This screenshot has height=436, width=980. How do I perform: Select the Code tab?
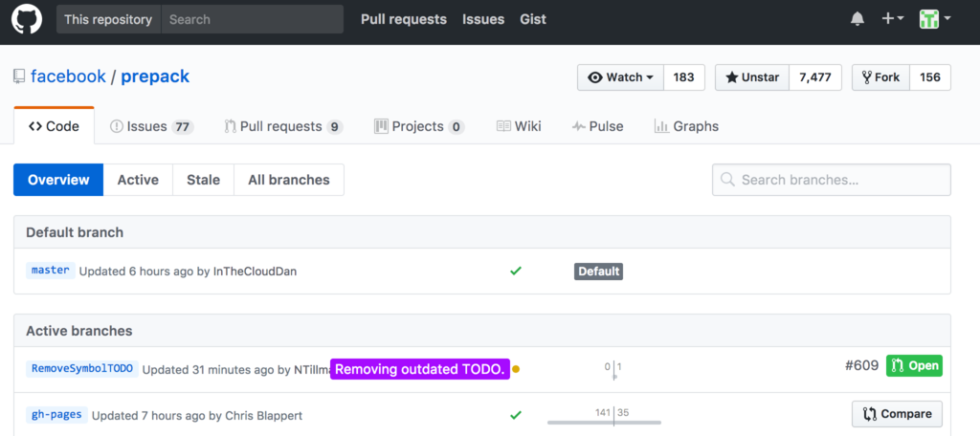click(54, 126)
